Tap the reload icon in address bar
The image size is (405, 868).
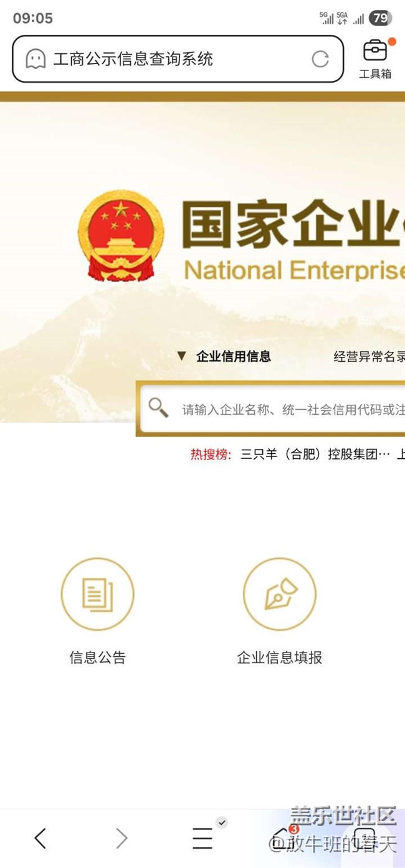320,59
